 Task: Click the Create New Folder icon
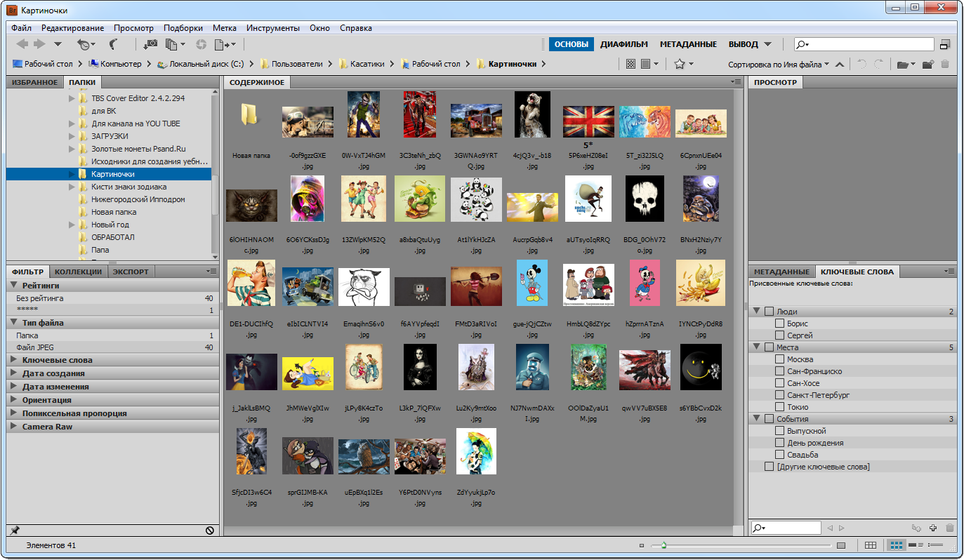pyautogui.click(x=927, y=64)
